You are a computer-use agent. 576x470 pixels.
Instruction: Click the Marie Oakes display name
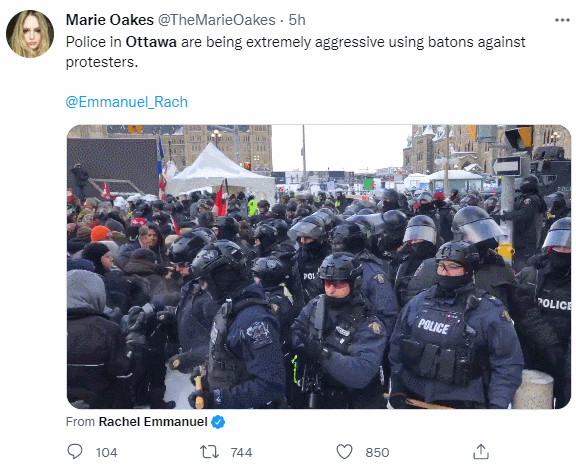(x=109, y=20)
